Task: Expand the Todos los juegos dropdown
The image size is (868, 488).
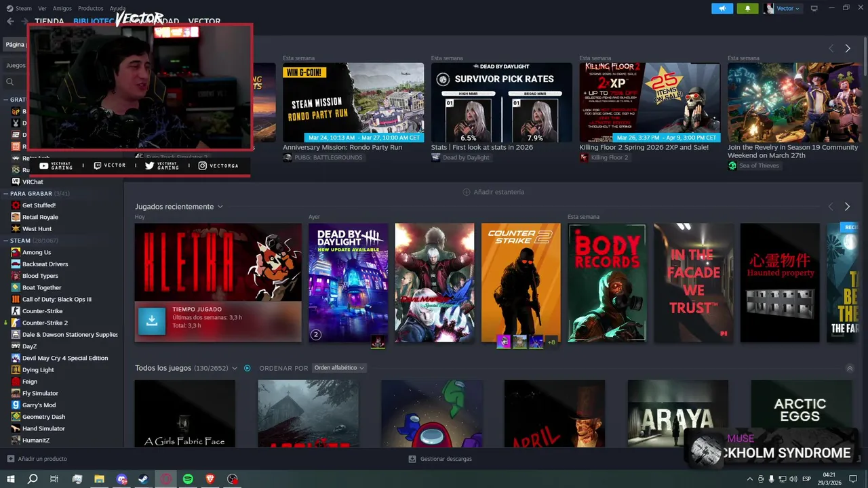Action: click(235, 368)
